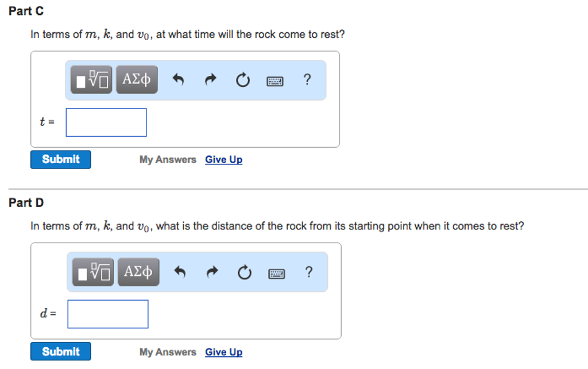The width and height of the screenshot is (588, 369).
Task: Open the math templates palette in Part D
Action: (92, 271)
